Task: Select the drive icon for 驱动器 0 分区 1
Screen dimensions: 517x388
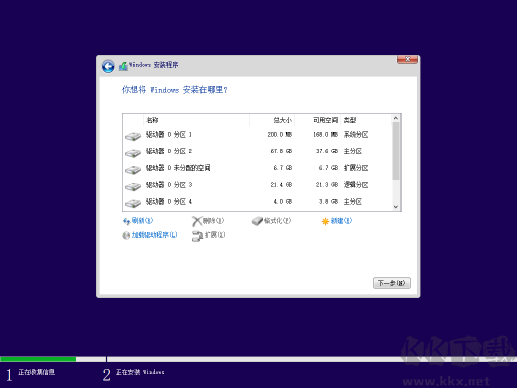Action: click(133, 136)
